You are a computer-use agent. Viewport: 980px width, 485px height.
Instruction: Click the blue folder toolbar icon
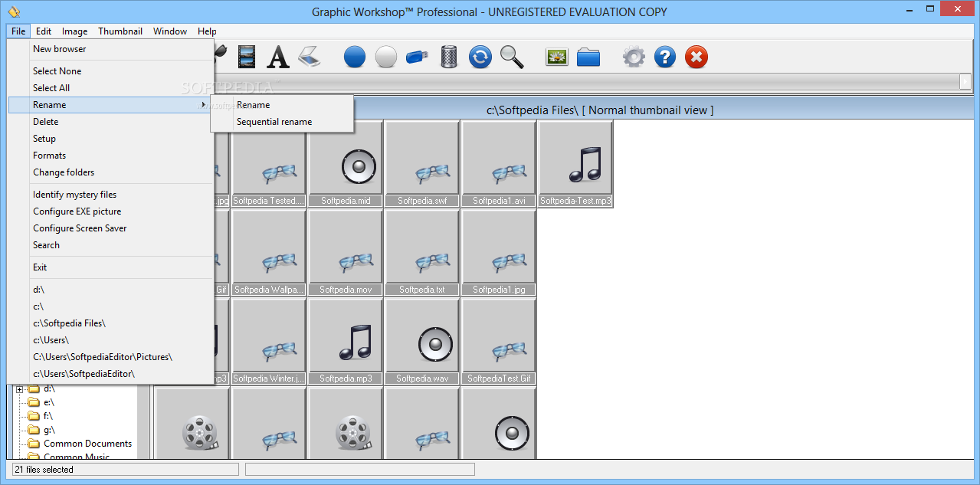(x=588, y=57)
